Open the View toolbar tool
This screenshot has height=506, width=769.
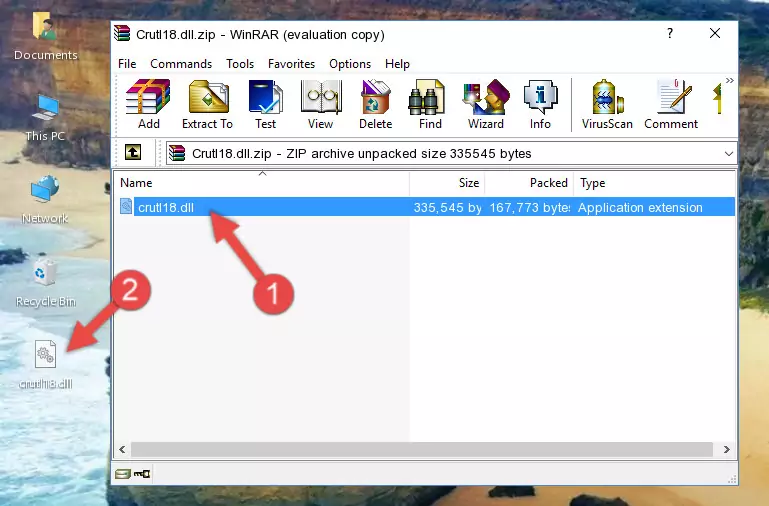(x=321, y=104)
